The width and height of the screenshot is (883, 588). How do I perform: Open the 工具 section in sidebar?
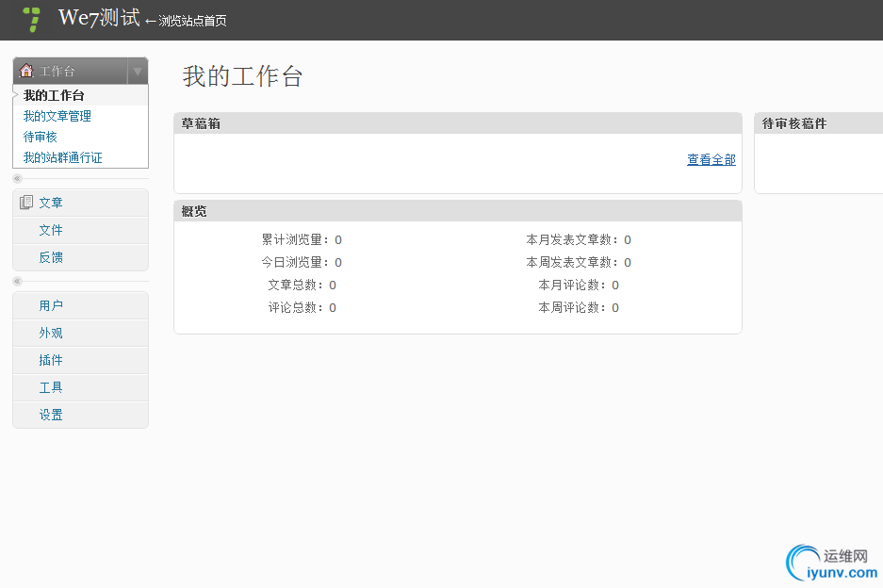[x=51, y=387]
